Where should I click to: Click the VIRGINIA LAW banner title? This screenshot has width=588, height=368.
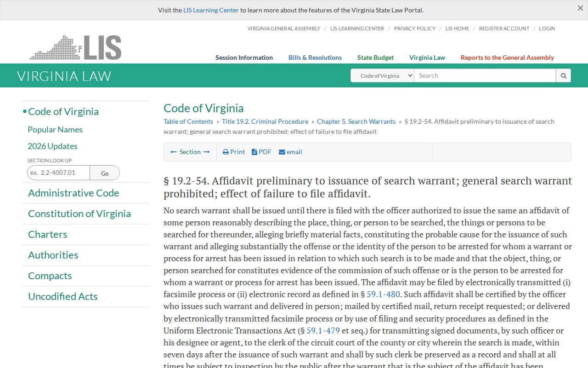[x=64, y=76]
